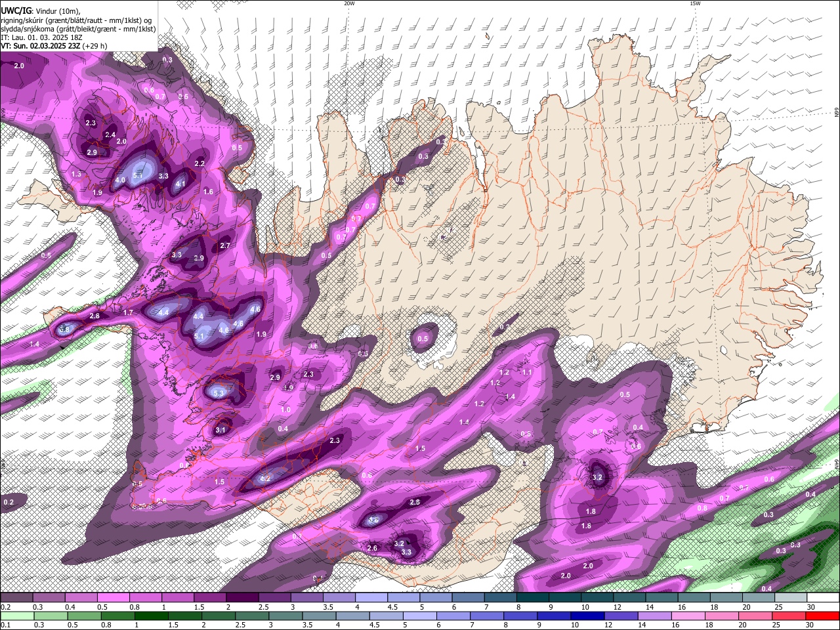Select the upper legend swatch between 6 and 7
The width and height of the screenshot is (840, 630).
point(468,598)
